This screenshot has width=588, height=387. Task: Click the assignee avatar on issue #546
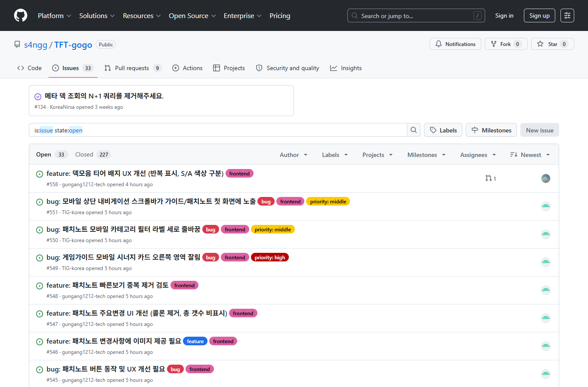pos(546,346)
